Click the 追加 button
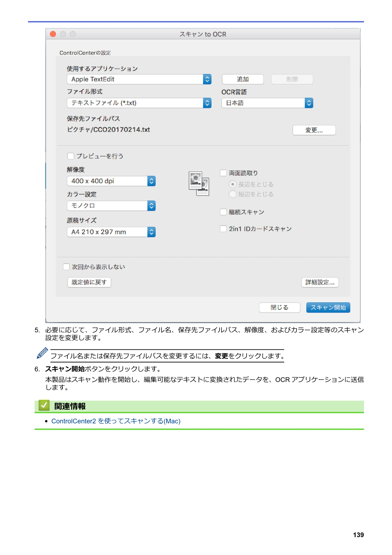 243,79
